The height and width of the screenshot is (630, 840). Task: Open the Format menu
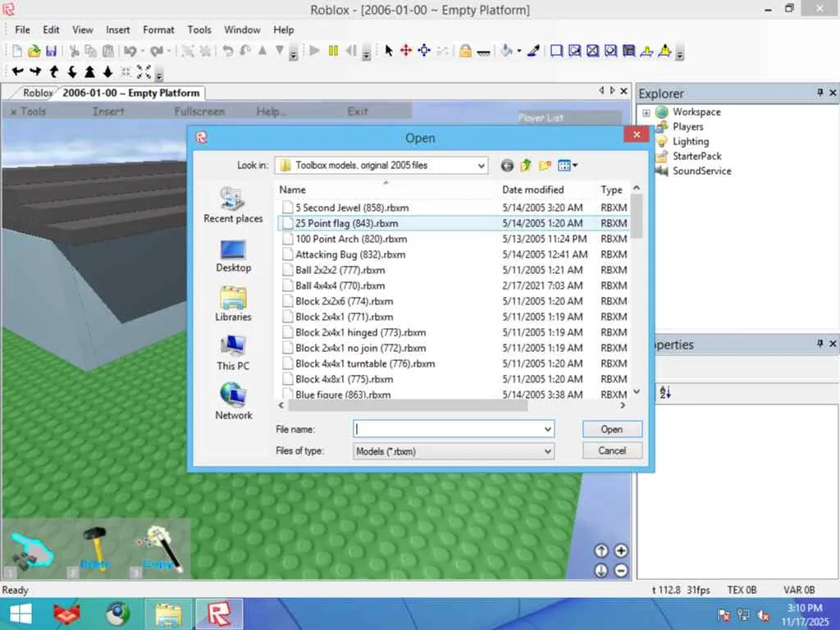tap(158, 30)
